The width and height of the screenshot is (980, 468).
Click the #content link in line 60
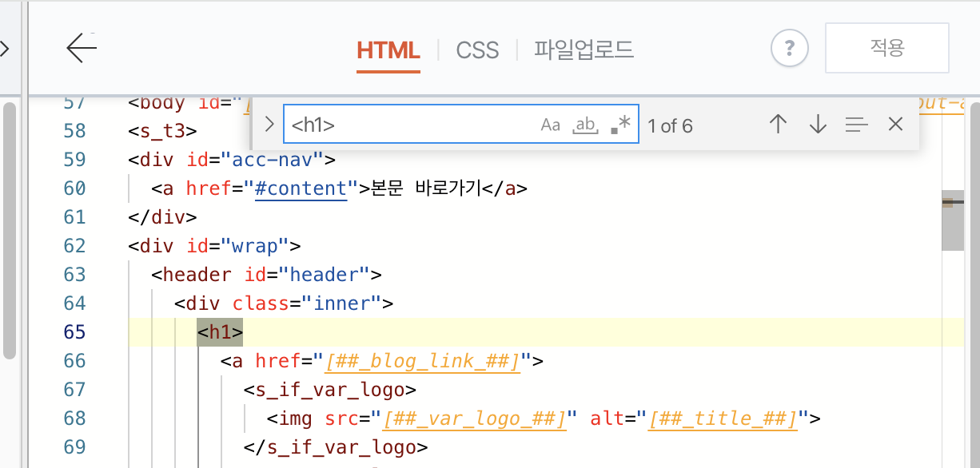301,188
